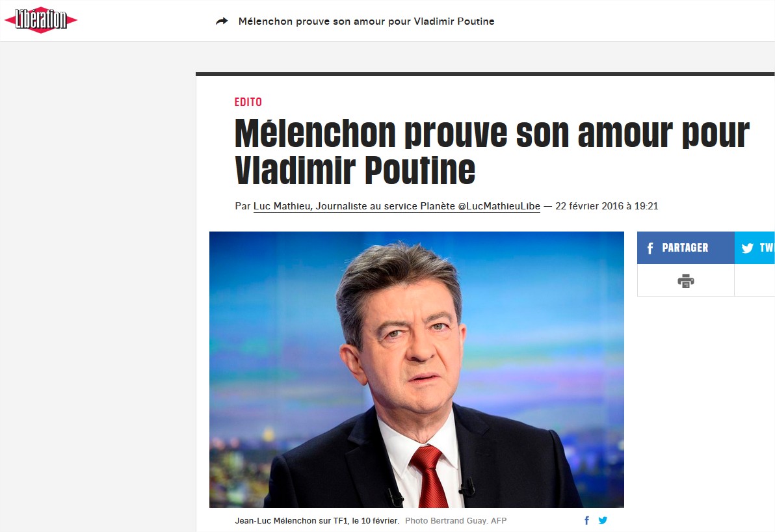Open author Luc Mathieu's profile link
775x532 pixels.
282,206
